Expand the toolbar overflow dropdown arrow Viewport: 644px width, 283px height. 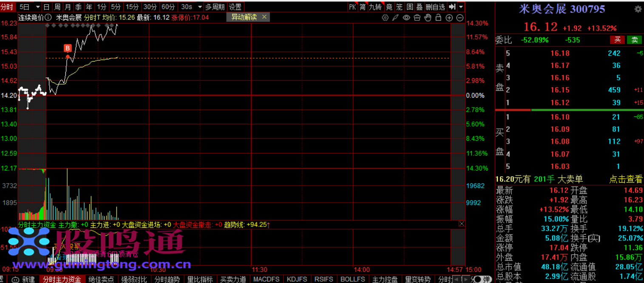tap(461, 7)
